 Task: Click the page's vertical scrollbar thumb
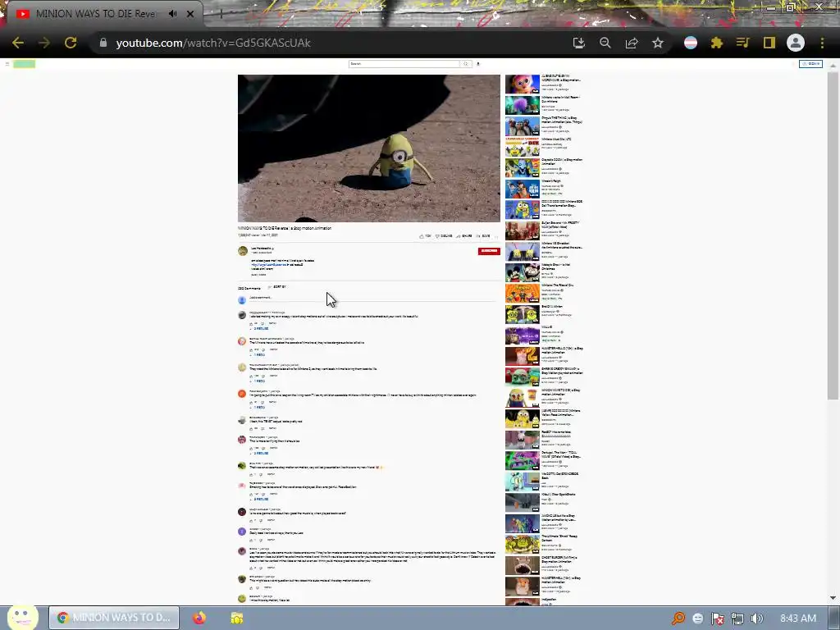[x=833, y=235]
